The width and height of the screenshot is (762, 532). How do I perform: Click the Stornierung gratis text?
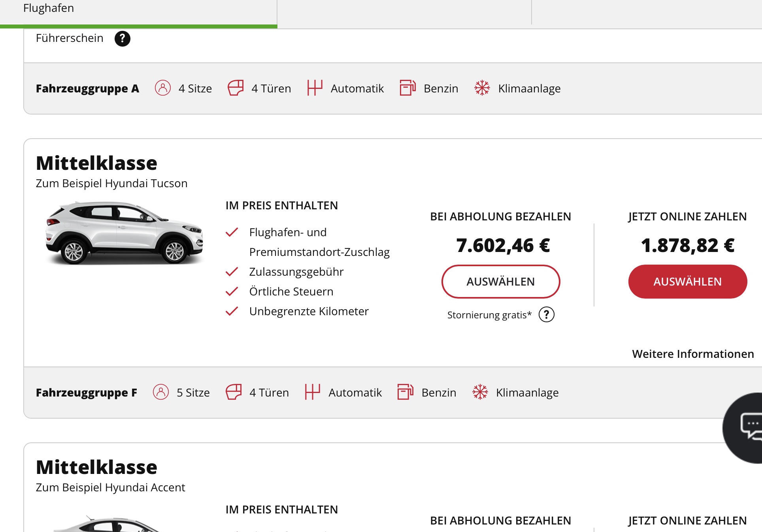point(489,315)
